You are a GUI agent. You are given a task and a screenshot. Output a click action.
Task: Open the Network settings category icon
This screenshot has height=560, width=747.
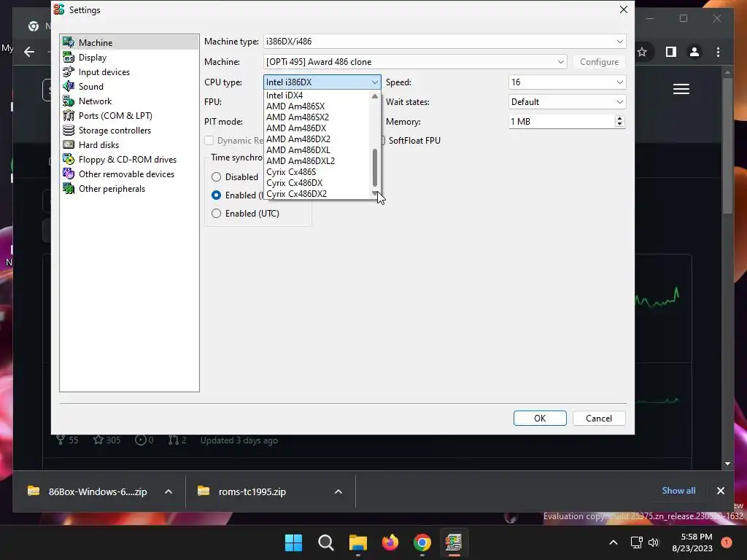pos(69,101)
